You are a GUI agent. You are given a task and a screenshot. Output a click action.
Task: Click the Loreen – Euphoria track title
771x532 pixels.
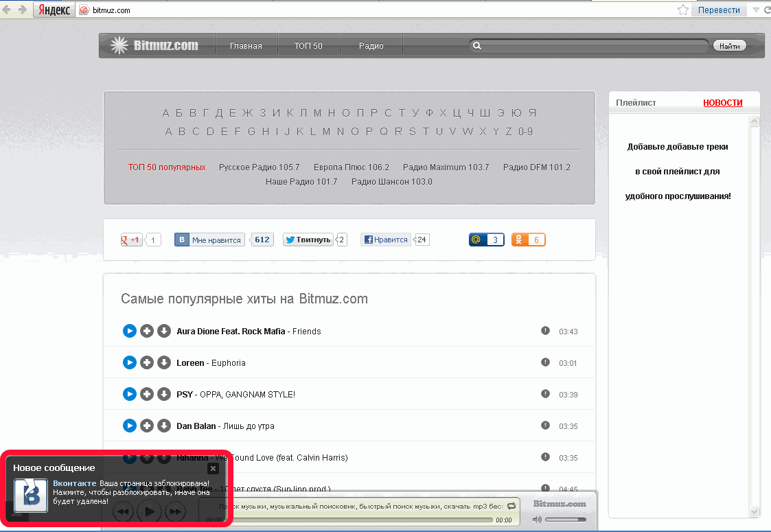coord(211,363)
